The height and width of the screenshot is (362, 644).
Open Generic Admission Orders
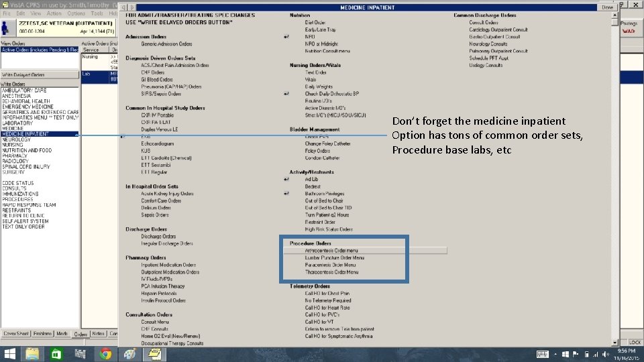166,44
